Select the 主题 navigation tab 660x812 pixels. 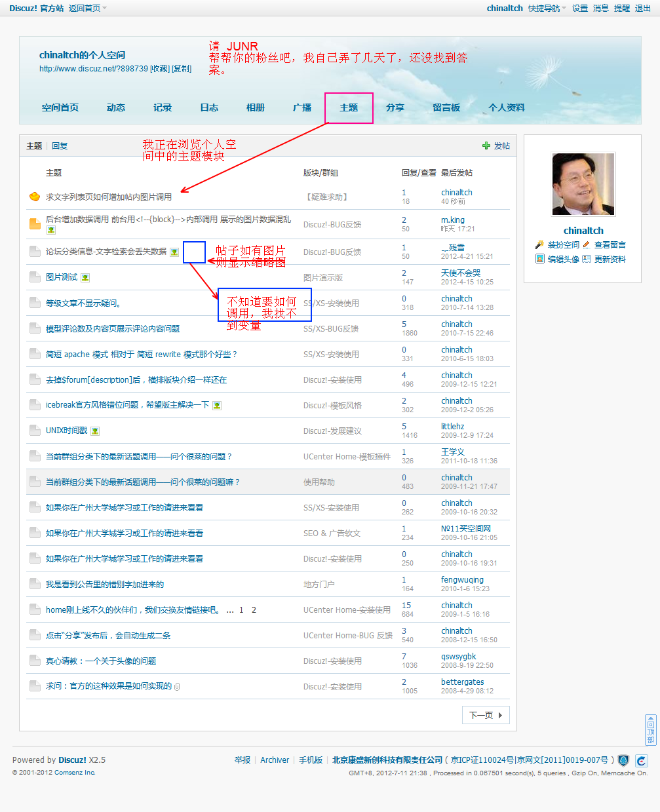tap(349, 107)
